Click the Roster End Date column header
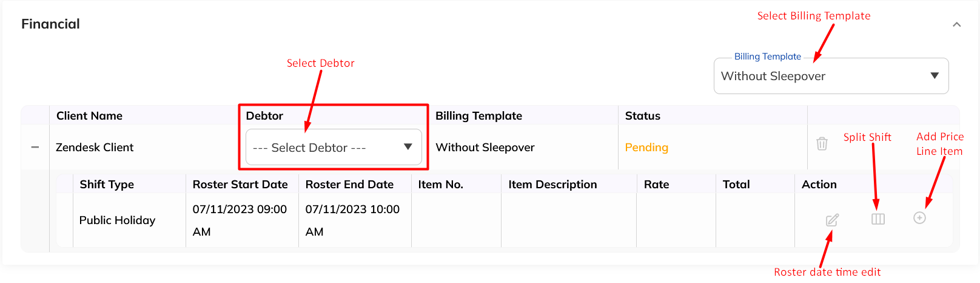Image resolution: width=980 pixels, height=283 pixels. click(x=349, y=185)
